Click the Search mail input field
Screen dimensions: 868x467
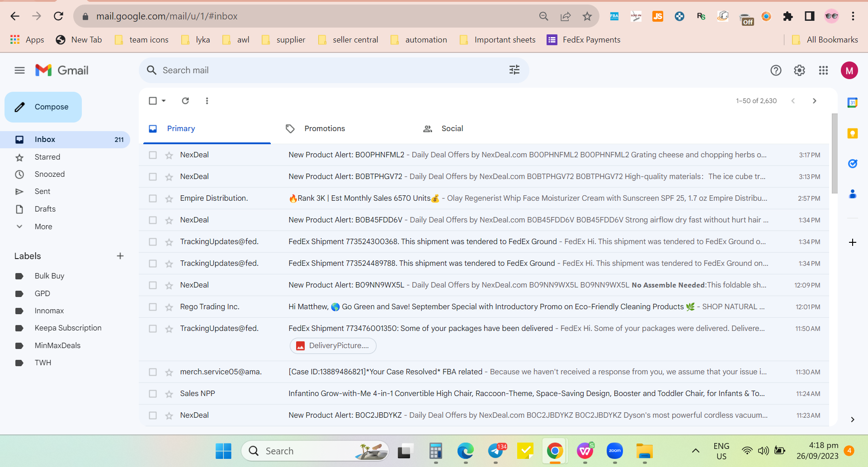click(x=335, y=71)
